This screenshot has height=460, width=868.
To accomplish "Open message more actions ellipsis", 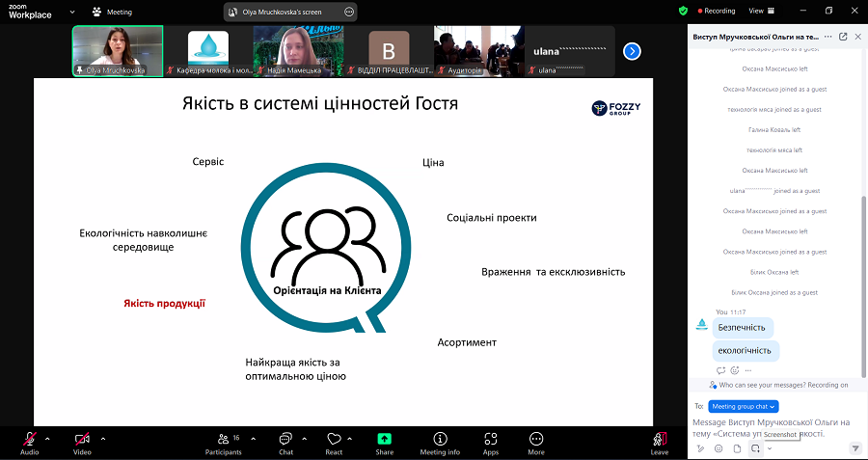I will point(748,370).
